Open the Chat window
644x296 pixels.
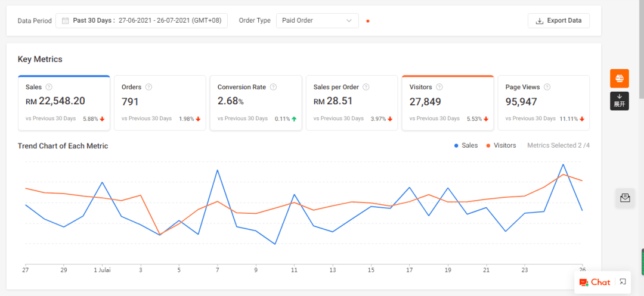click(x=595, y=282)
